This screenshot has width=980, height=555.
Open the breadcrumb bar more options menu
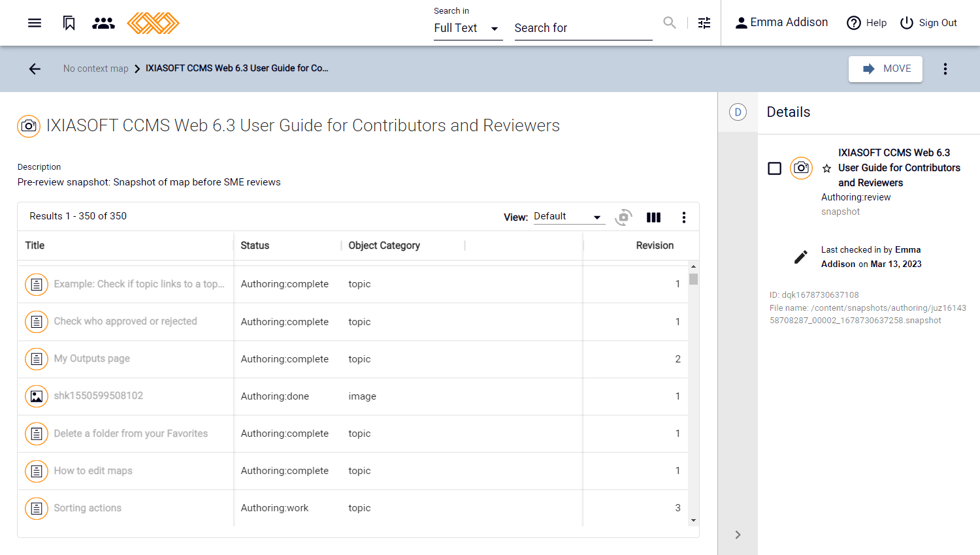[x=945, y=69]
